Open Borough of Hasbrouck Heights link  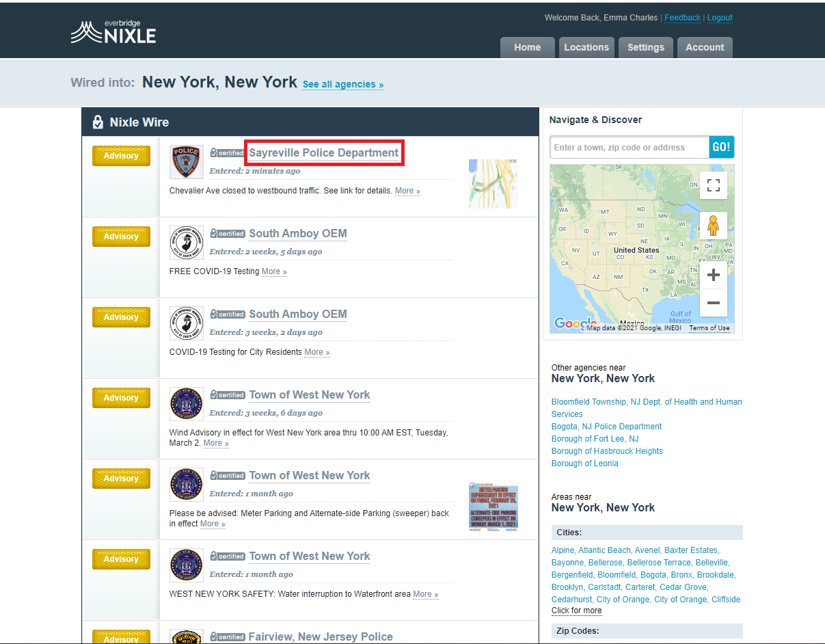(x=607, y=451)
